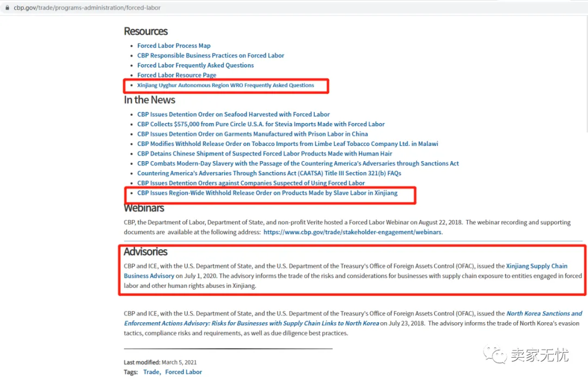Open Region-Wide Withhold Release Order Xinjiang link

coord(267,192)
